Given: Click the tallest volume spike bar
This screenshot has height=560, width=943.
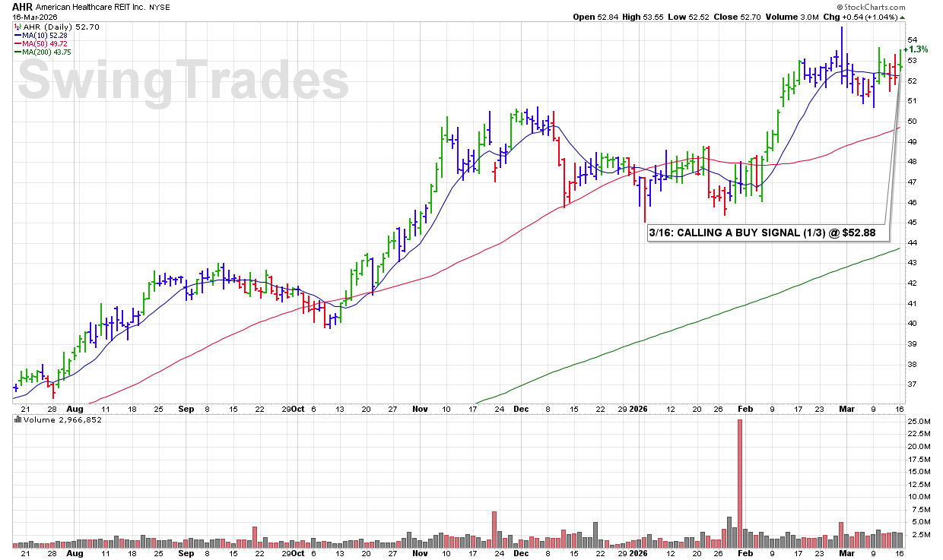Looking at the screenshot, I should [739, 482].
